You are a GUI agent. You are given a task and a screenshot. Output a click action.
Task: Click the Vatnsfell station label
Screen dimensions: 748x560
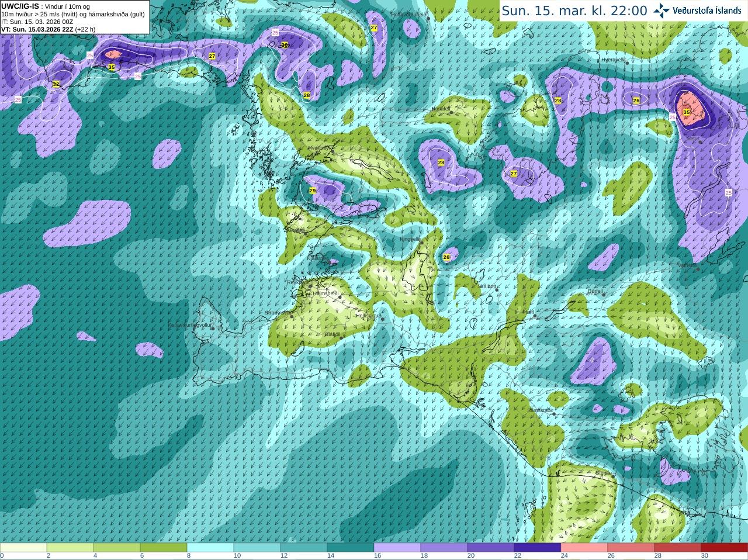point(687,265)
